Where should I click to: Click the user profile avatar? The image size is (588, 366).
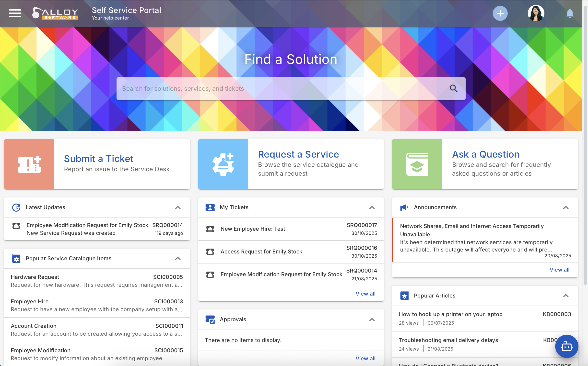pos(536,13)
